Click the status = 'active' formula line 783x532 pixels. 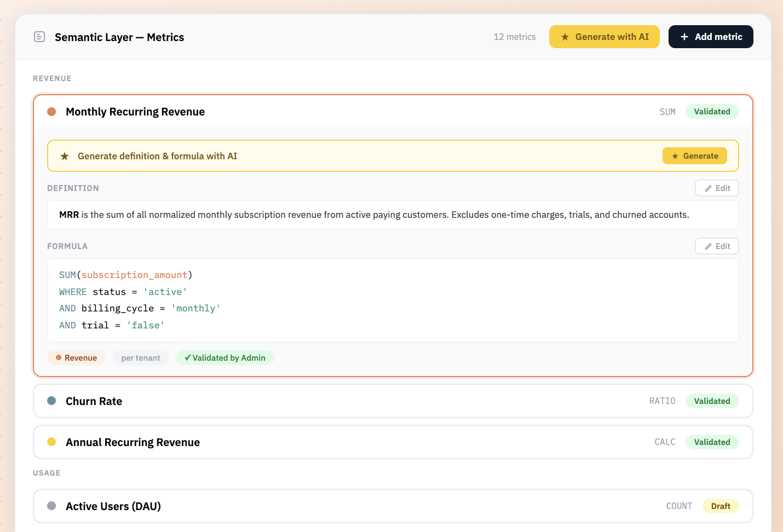[123, 292]
